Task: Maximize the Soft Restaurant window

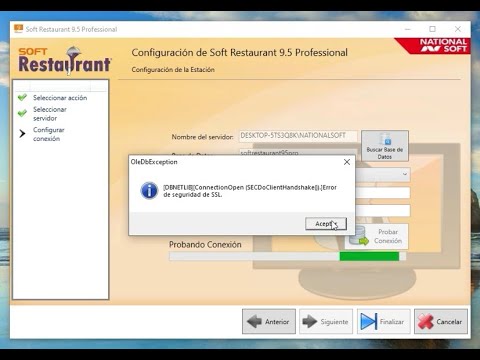Action: pyautogui.click(x=432, y=29)
